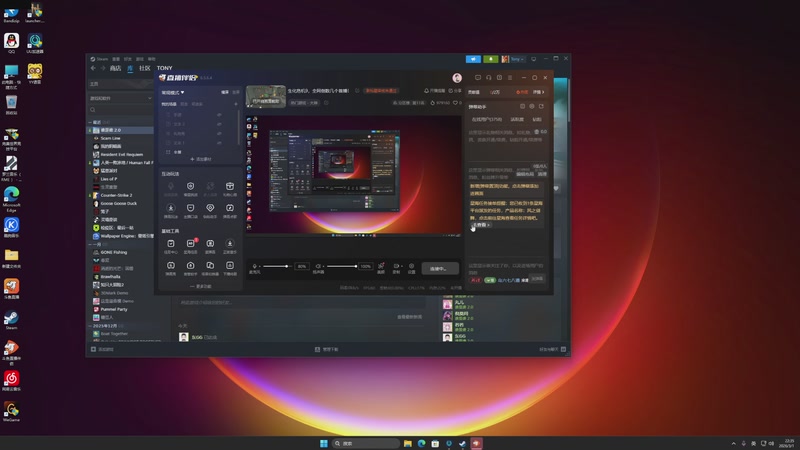Switch to the 在线用户 tab in 弹幕助手

486,119
